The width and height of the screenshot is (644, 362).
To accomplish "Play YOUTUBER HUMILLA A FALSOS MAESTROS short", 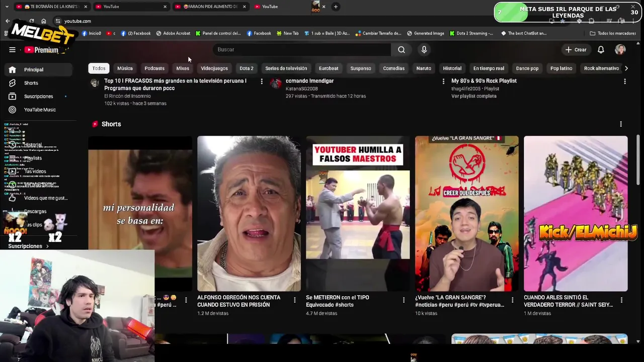I will [x=358, y=214].
